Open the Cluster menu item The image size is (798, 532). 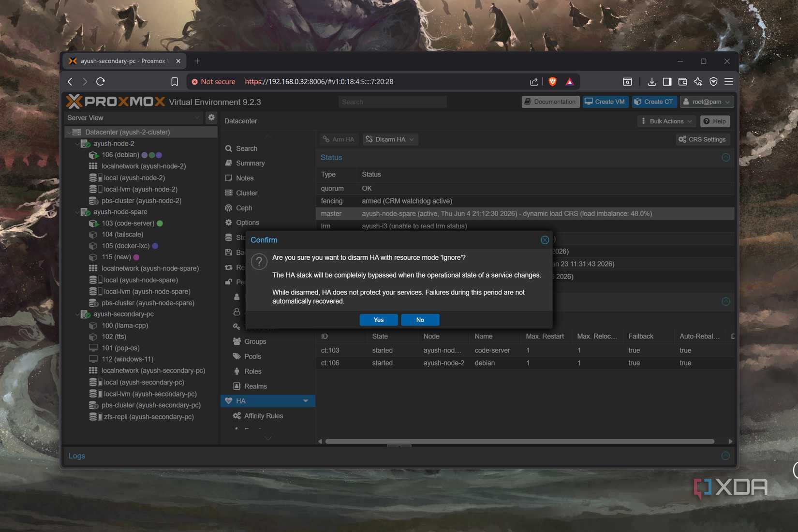pyautogui.click(x=246, y=193)
